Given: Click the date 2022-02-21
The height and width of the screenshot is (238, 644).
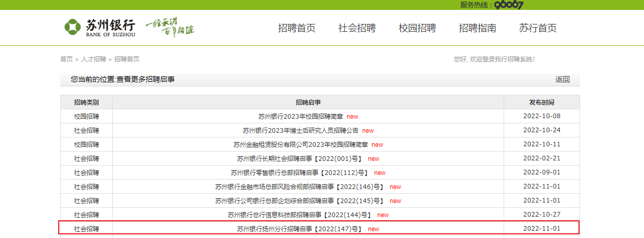Looking at the screenshot, I should point(542,158).
